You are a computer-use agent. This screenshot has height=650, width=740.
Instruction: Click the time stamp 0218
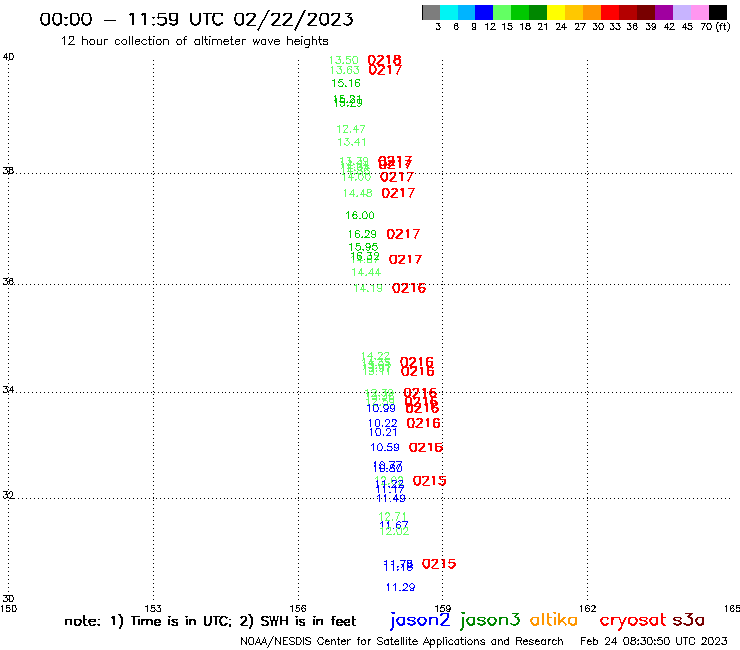click(384, 60)
